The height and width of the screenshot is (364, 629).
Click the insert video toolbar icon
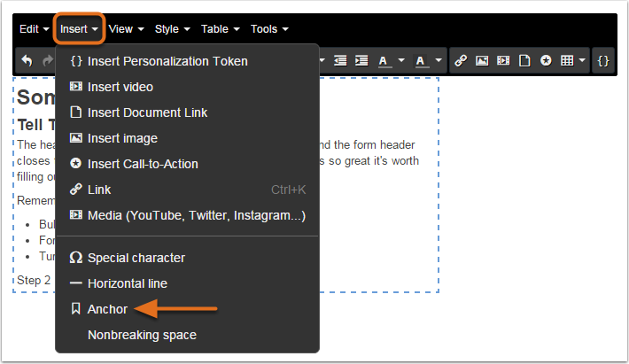(503, 61)
